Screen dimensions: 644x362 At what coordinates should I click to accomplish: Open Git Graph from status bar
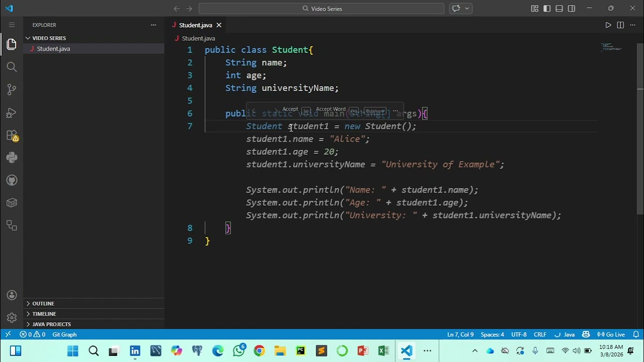[64, 334]
